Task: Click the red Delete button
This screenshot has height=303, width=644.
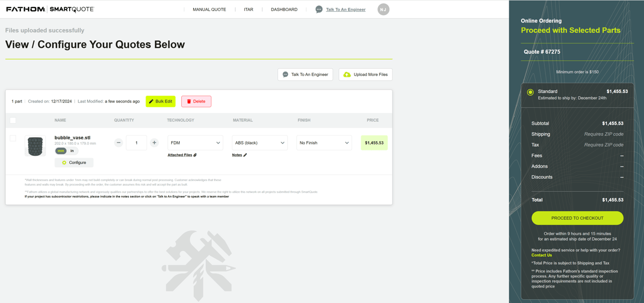Action: coord(196,101)
